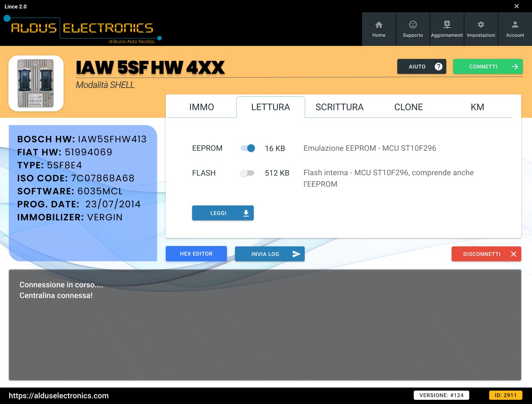Click the FIAT HW value 51994069
532x404 pixels.
(88, 152)
